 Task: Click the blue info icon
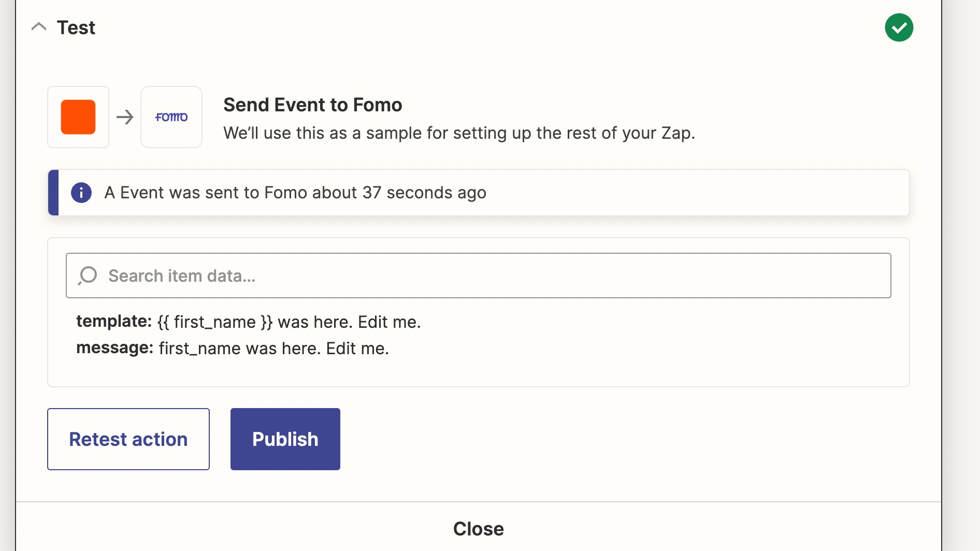pyautogui.click(x=81, y=193)
